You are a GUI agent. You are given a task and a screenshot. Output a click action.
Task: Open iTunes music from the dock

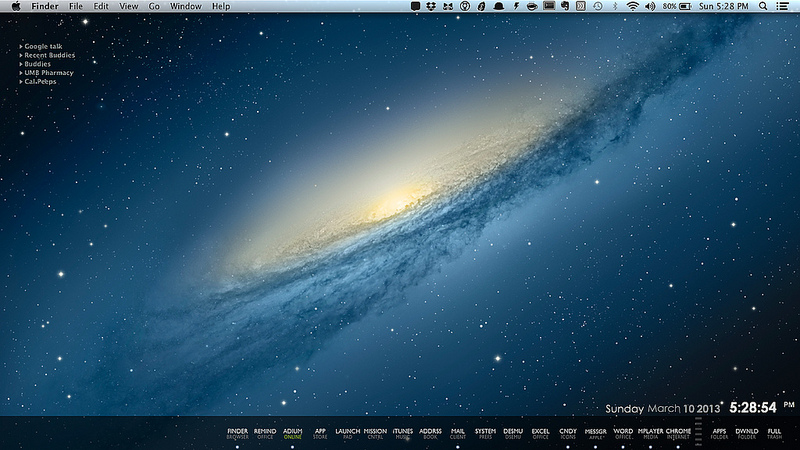tap(402, 433)
